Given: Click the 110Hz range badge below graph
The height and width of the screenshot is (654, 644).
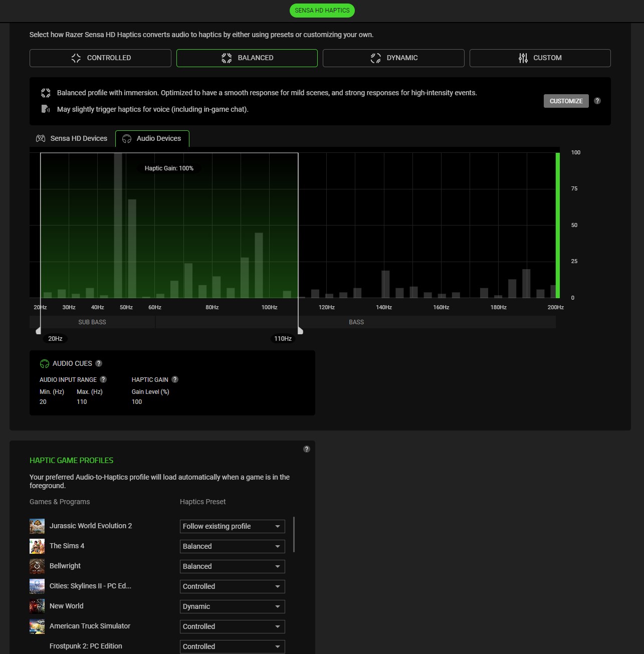Looking at the screenshot, I should pyautogui.click(x=283, y=339).
